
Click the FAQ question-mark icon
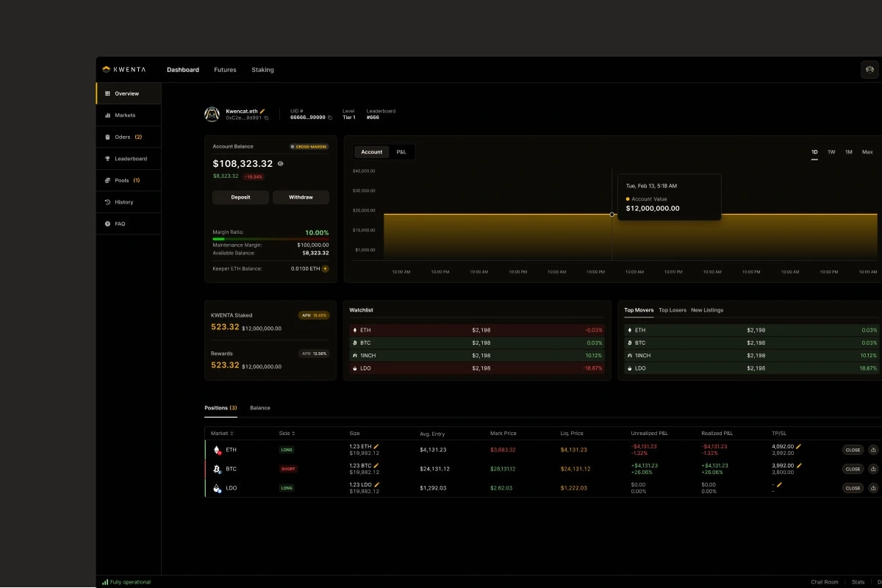point(107,223)
